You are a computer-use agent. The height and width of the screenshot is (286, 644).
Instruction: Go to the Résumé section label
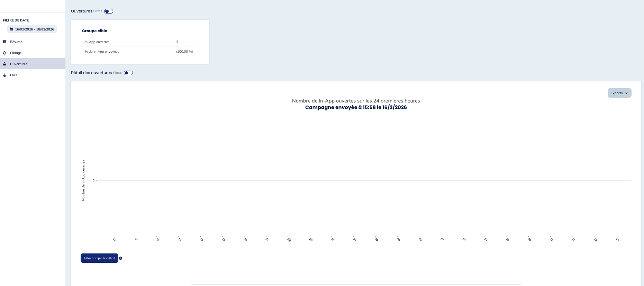point(16,42)
